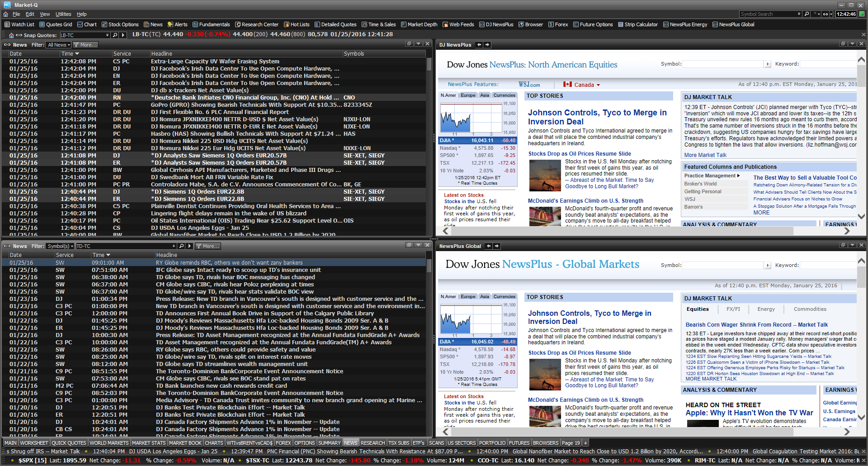Viewport: 868px width, 466px height.
Task: Expand the Snap Quotes LB-TC symbol dropdown
Action: coord(107,35)
